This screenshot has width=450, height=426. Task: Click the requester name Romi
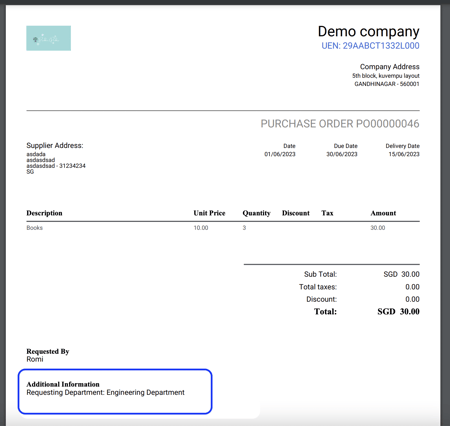[35, 359]
